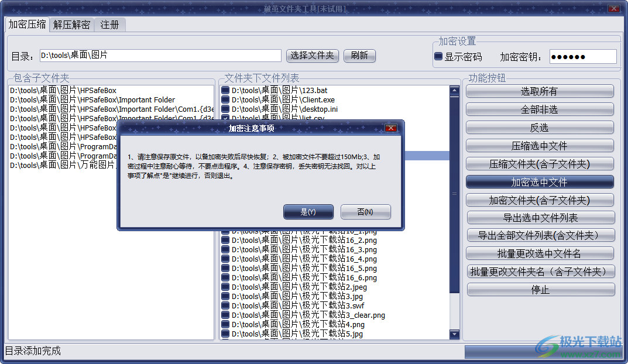The width and height of the screenshot is (628, 364).
Task: Click the 选取所有 button
Action: tap(540, 91)
